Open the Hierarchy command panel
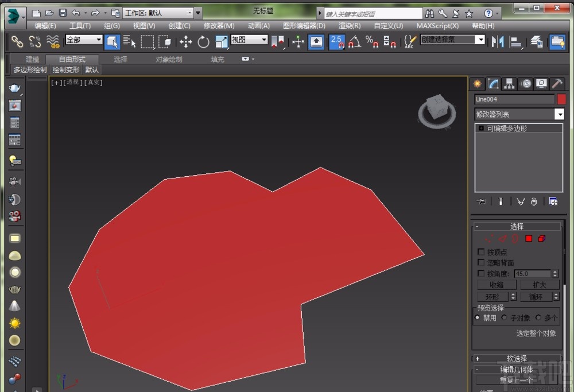The width and height of the screenshot is (574, 392). (x=509, y=83)
